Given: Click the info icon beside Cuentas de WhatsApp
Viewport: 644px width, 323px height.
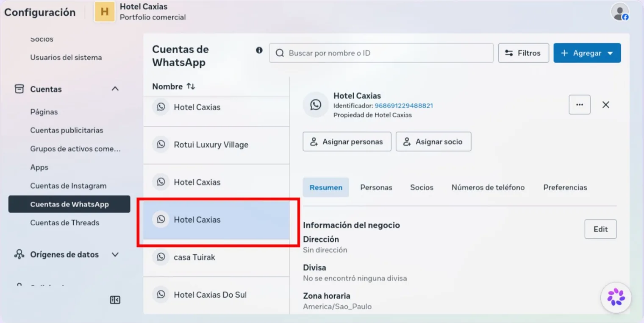Looking at the screenshot, I should (259, 50).
